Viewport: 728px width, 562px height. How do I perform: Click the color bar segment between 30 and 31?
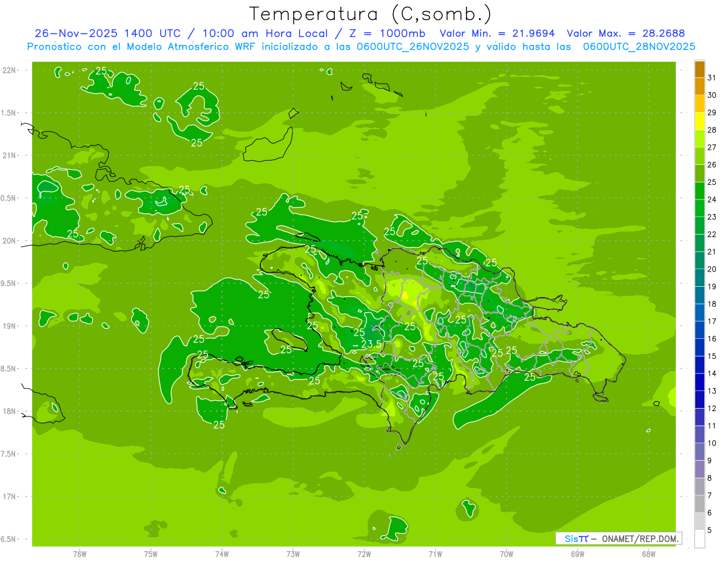(x=699, y=87)
